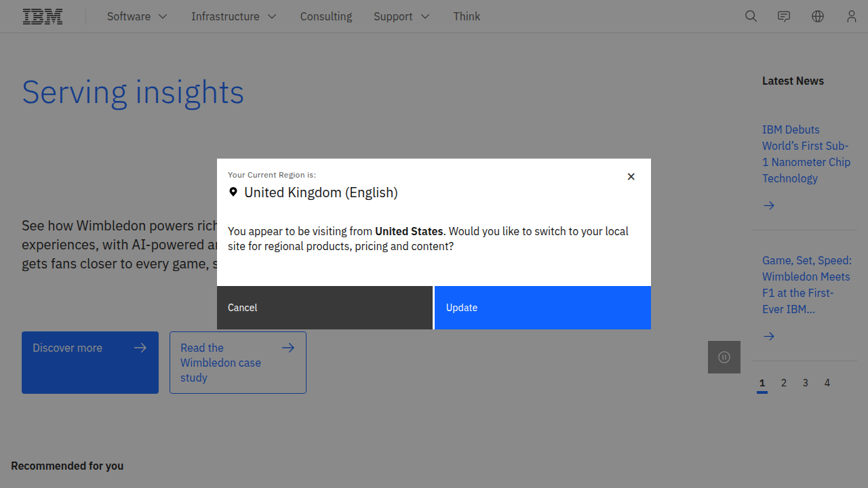Open the chat message icon
Image resolution: width=868 pixels, height=488 pixels.
tap(784, 16)
